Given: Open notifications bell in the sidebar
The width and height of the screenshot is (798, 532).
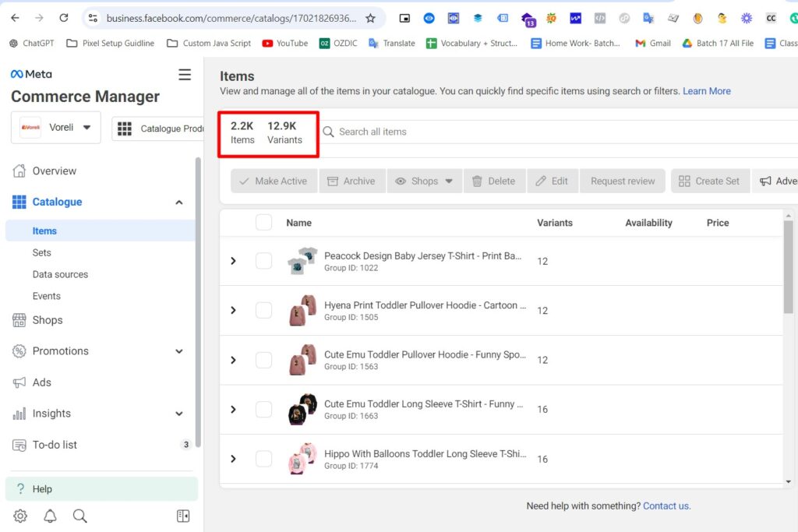Looking at the screenshot, I should point(50,516).
